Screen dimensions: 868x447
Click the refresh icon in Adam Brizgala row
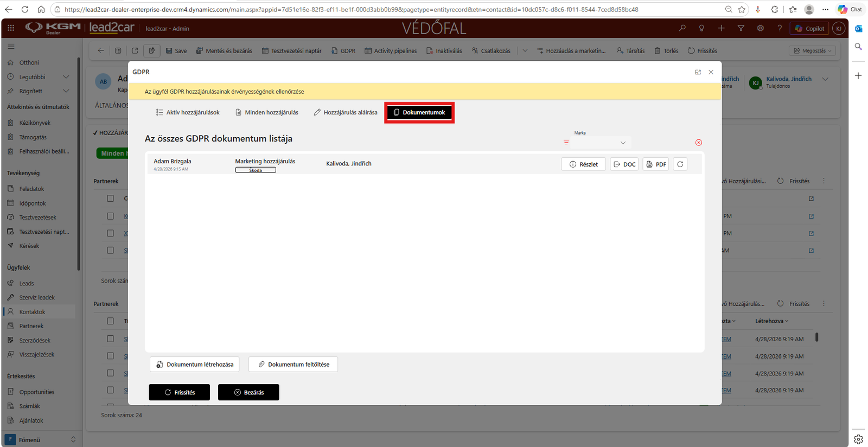[x=680, y=164]
